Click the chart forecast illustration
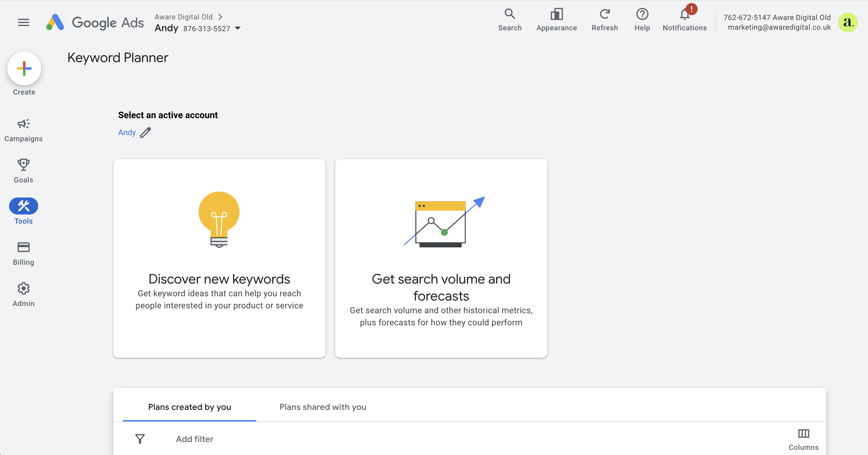The height and width of the screenshot is (455, 868). [x=444, y=222]
